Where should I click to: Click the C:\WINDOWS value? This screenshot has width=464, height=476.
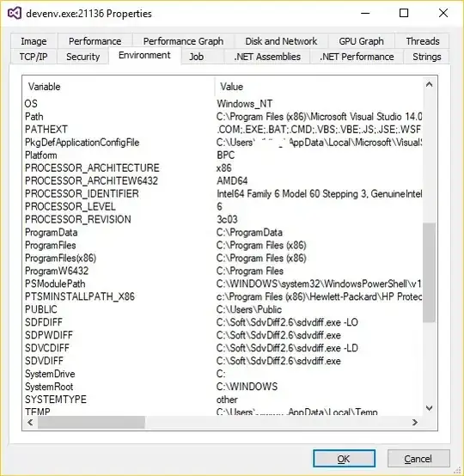point(247,387)
